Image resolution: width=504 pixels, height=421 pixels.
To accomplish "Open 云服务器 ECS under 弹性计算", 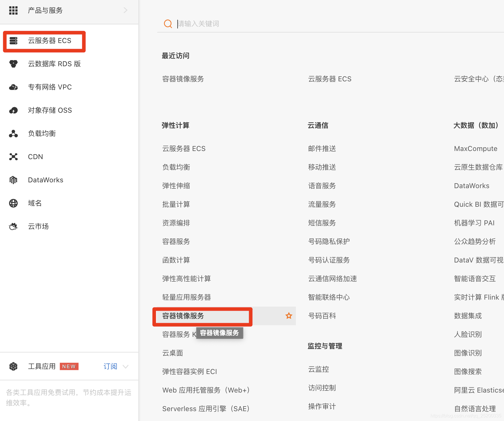I will pos(184,149).
